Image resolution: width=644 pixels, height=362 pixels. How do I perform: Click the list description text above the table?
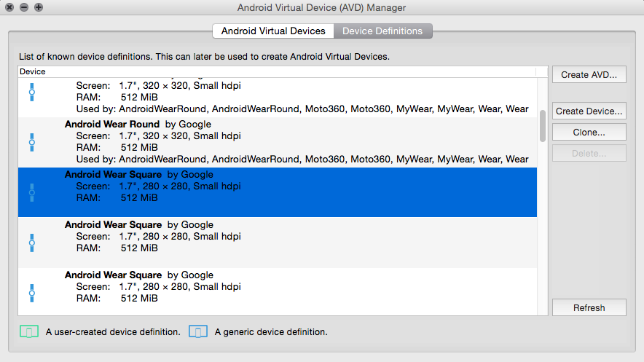click(204, 57)
